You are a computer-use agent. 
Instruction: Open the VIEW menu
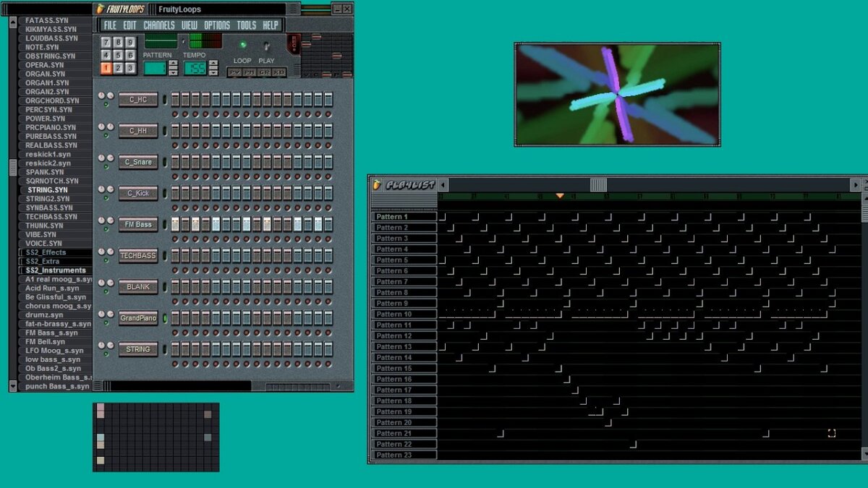click(x=190, y=25)
